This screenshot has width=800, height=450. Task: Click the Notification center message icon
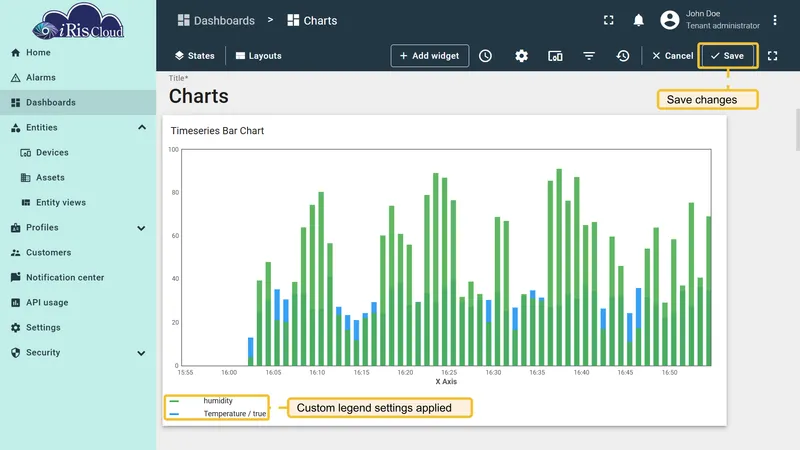point(15,277)
